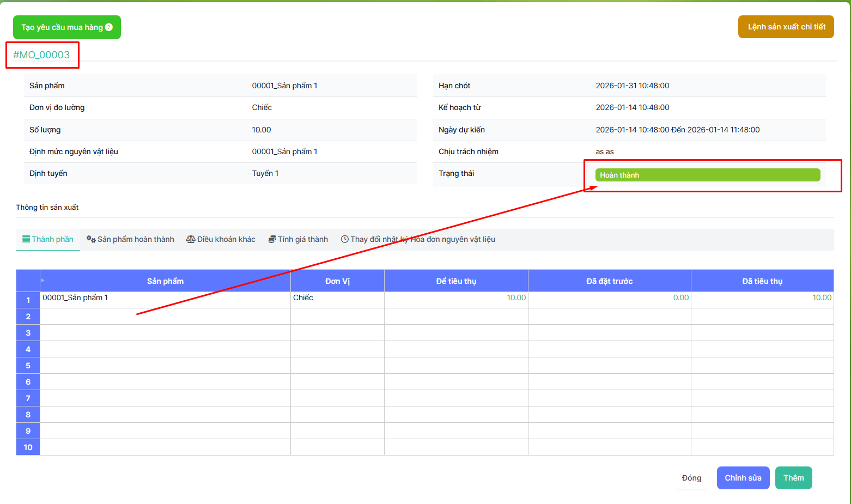Click the Đã tiêu thụ column header

762,281
